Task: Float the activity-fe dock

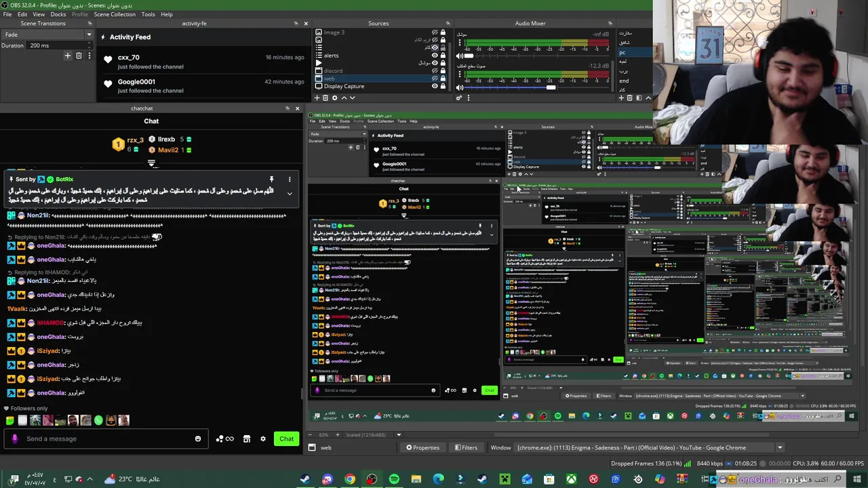Action: [x=296, y=23]
